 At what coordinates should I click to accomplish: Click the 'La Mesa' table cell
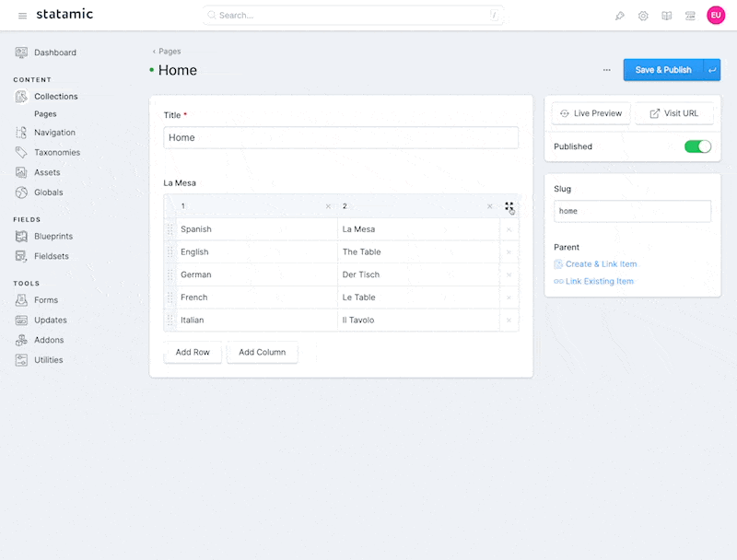point(418,229)
